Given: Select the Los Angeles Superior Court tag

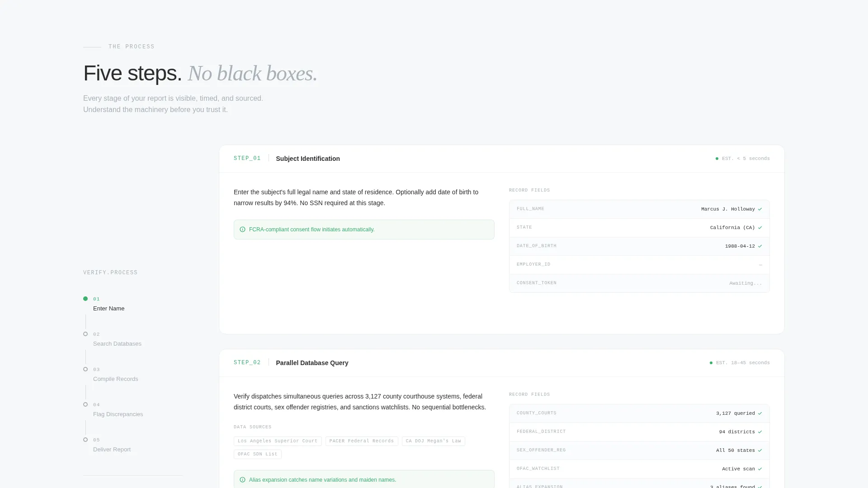Looking at the screenshot, I should pos(278,441).
